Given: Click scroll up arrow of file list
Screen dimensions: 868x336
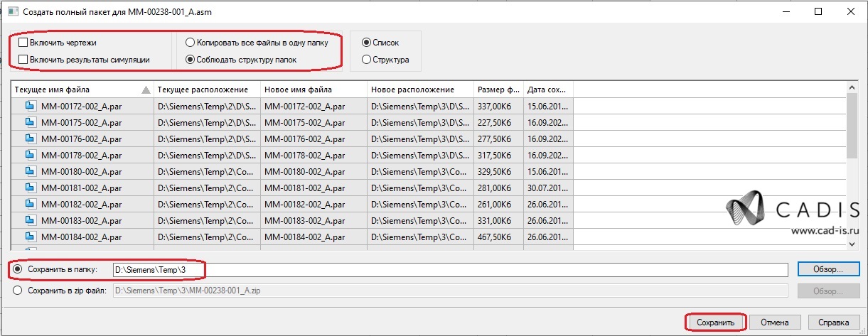Looking at the screenshot, I should [x=852, y=88].
